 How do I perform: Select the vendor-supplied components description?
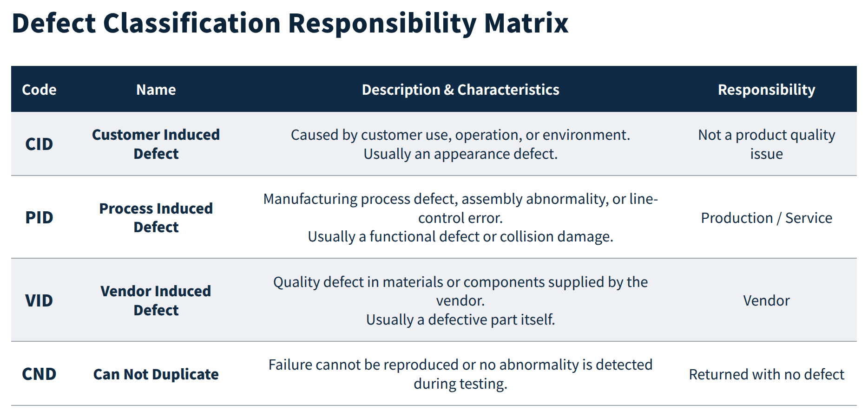pos(460,300)
